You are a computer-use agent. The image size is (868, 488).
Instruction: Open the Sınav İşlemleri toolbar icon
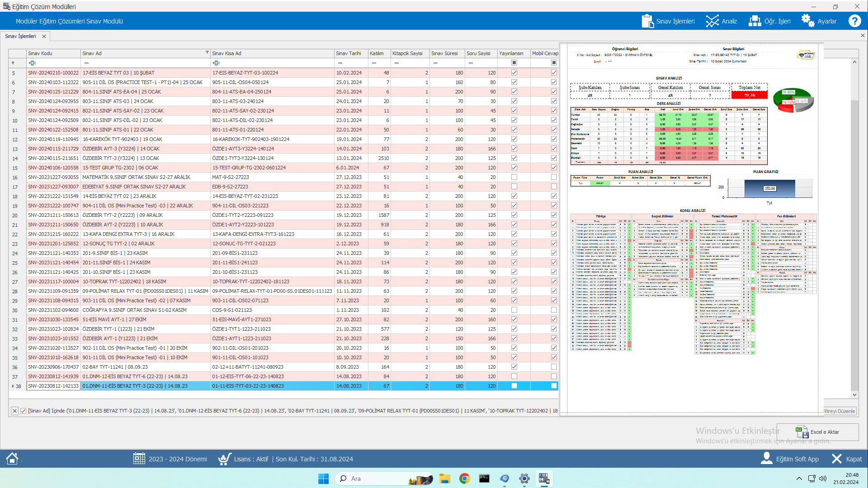647,21
